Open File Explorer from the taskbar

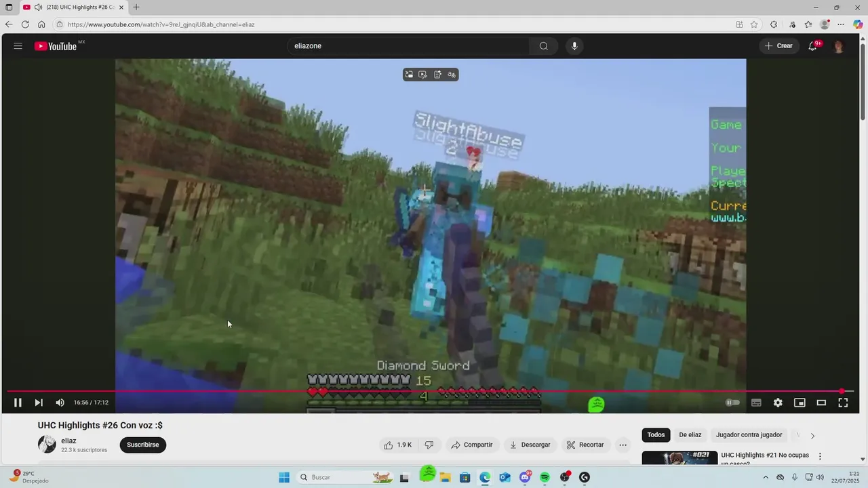coord(445,477)
